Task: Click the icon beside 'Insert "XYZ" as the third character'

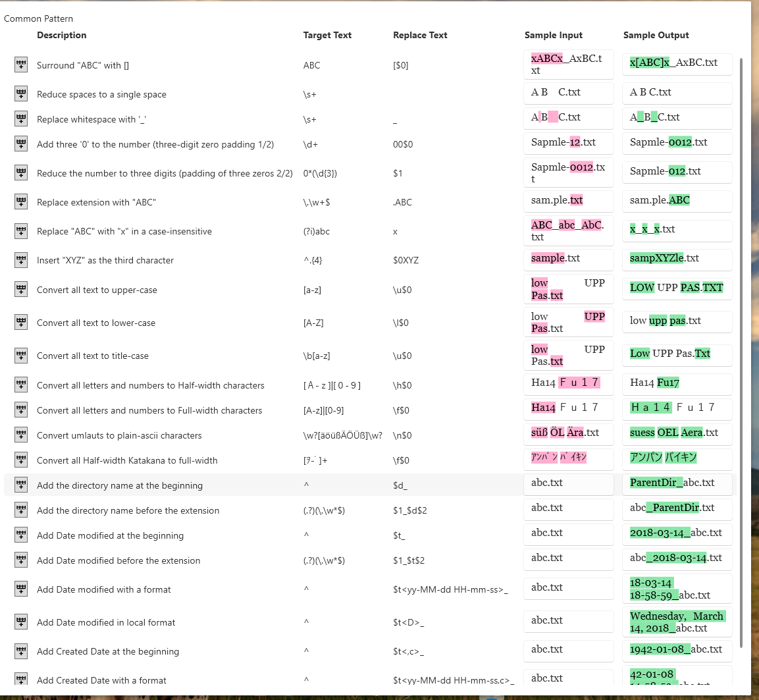Action: pyautogui.click(x=21, y=260)
